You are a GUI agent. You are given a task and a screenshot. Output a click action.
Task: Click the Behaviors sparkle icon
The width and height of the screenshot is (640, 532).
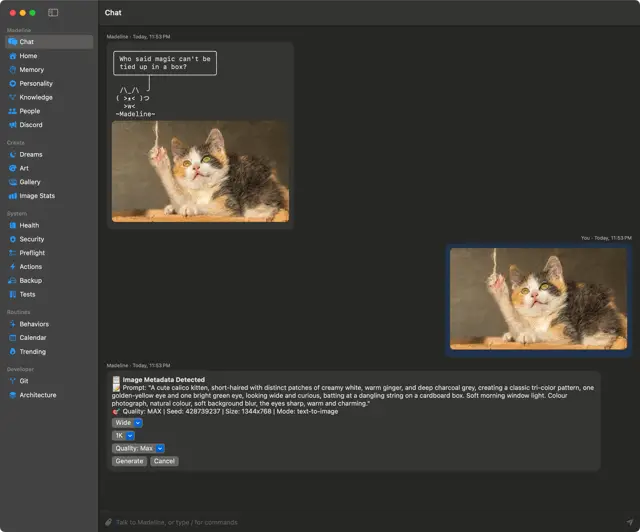[13, 324]
